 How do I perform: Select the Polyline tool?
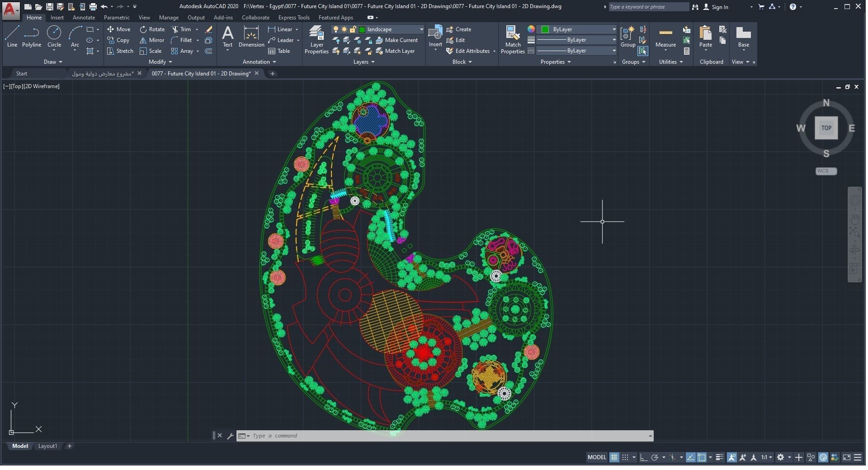(x=32, y=37)
